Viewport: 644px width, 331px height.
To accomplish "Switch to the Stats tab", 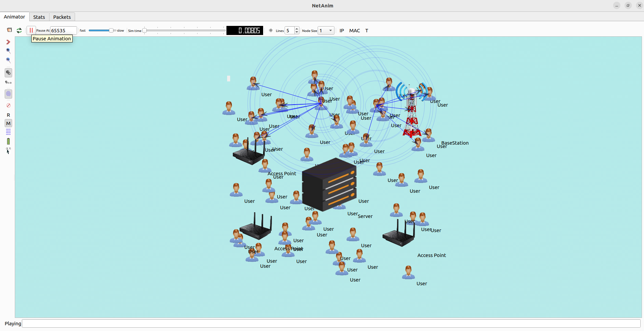I will [39, 17].
